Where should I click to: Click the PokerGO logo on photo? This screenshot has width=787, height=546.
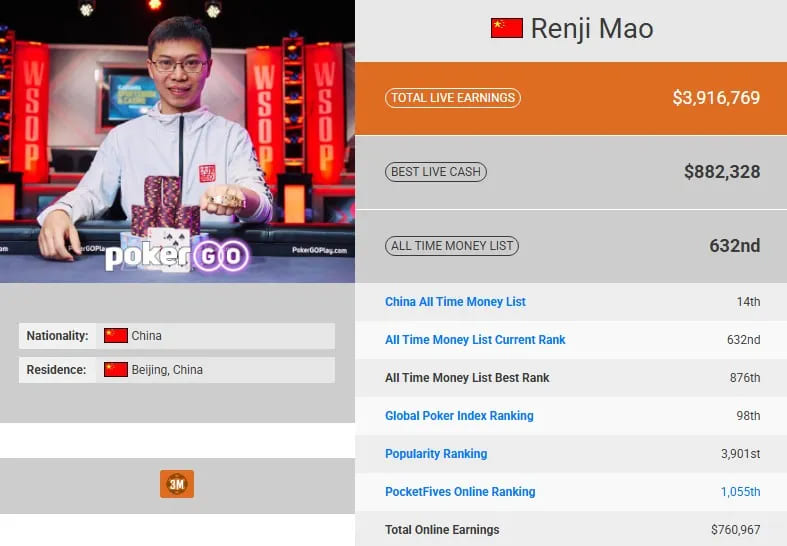coord(176,256)
